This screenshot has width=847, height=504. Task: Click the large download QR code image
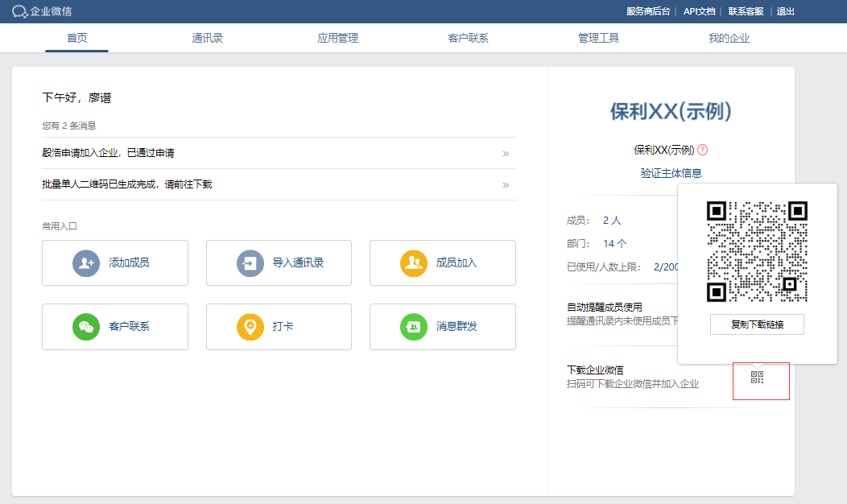click(x=757, y=251)
